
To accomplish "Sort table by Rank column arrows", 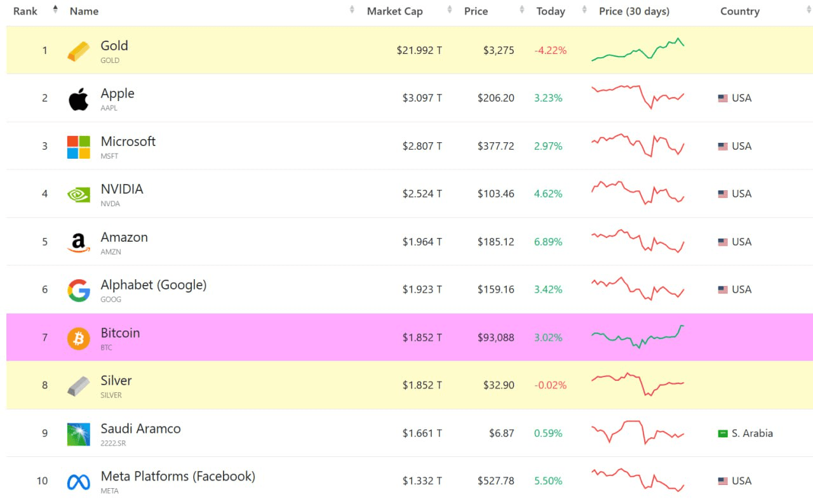I will pos(55,10).
